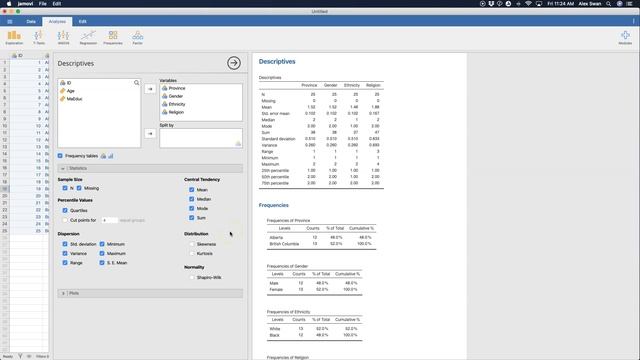Select the ID variable in the source list
The width and height of the screenshot is (640, 360).
point(69,83)
